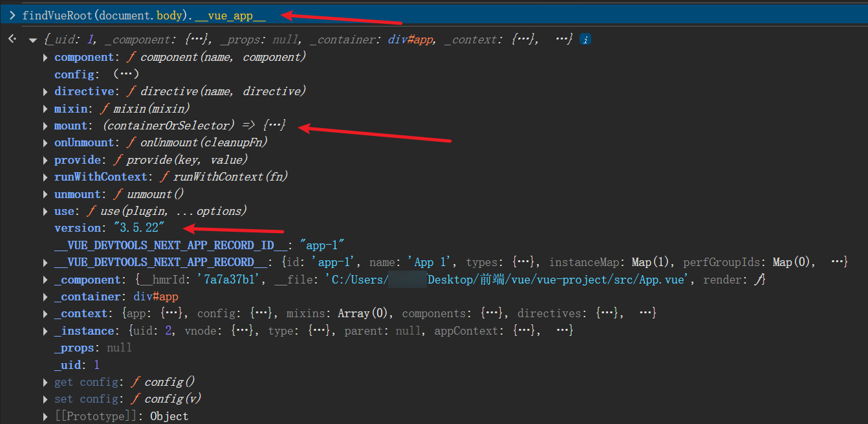Click the info icon beside object summary

pos(585,40)
